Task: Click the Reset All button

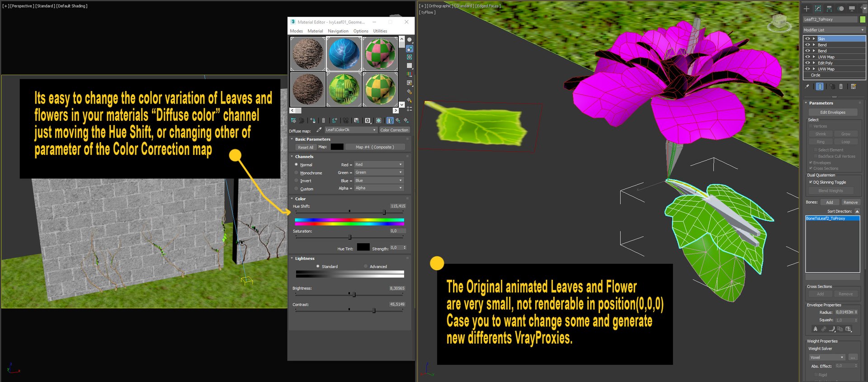Action: click(306, 147)
